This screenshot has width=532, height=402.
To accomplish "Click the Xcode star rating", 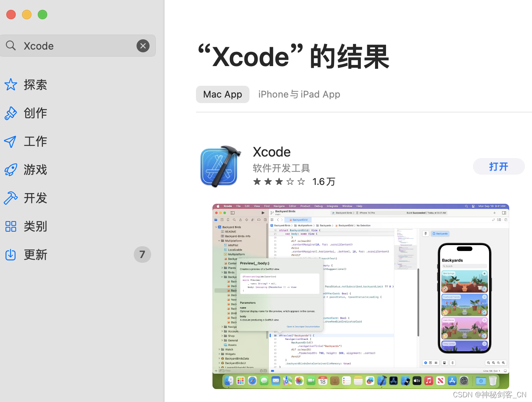I will coord(279,181).
